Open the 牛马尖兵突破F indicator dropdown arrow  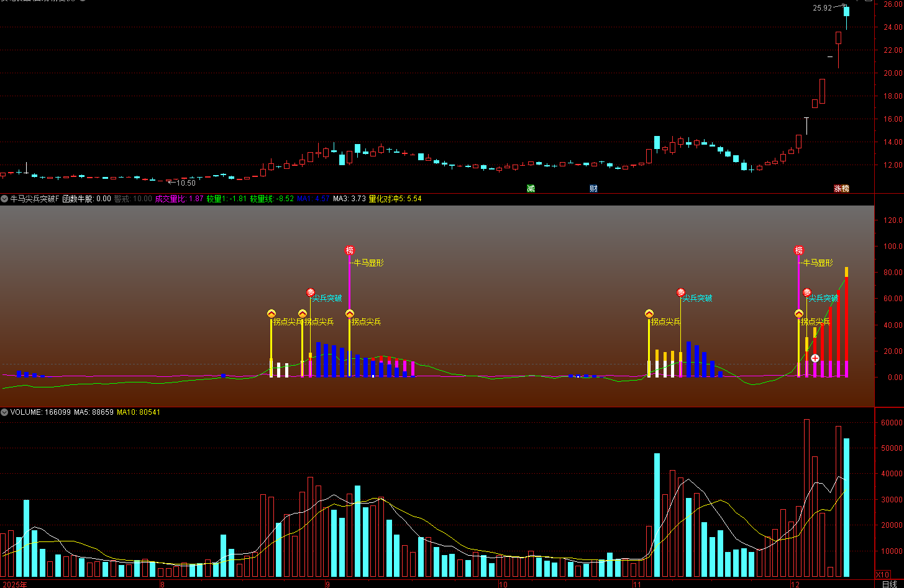click(4, 199)
